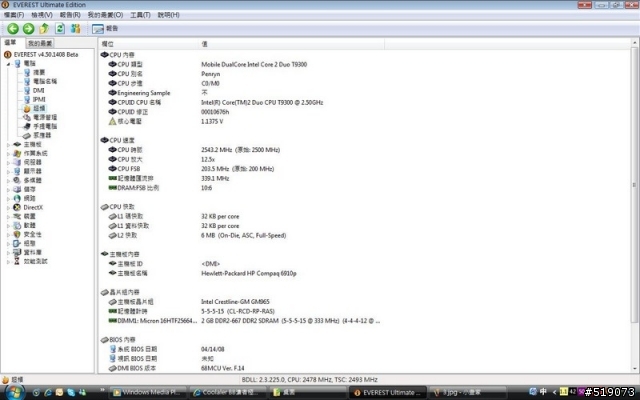
Task: Open the 我的最愛(O) menu
Action: tap(105, 15)
